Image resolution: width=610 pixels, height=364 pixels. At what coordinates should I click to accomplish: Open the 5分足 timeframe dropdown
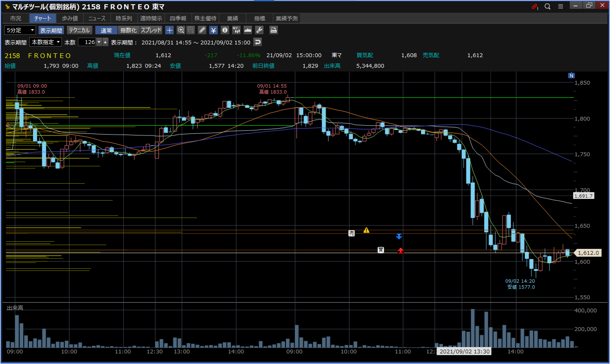[20, 30]
